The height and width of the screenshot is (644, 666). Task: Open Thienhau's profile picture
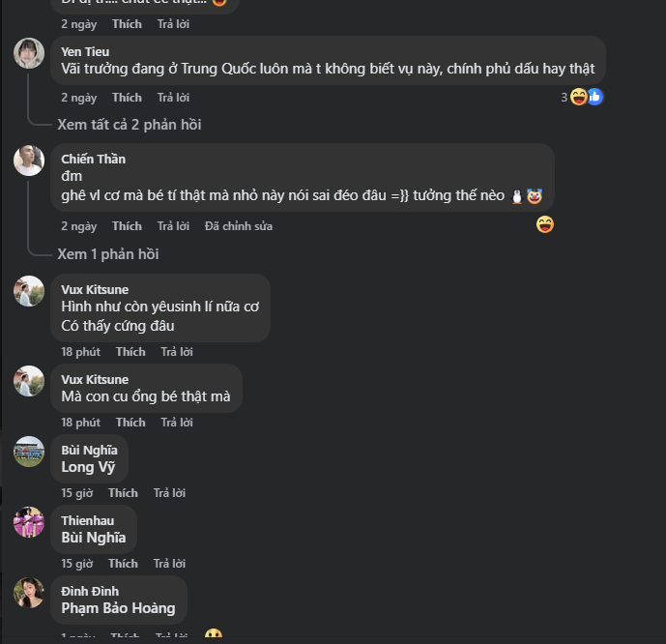coord(29,522)
